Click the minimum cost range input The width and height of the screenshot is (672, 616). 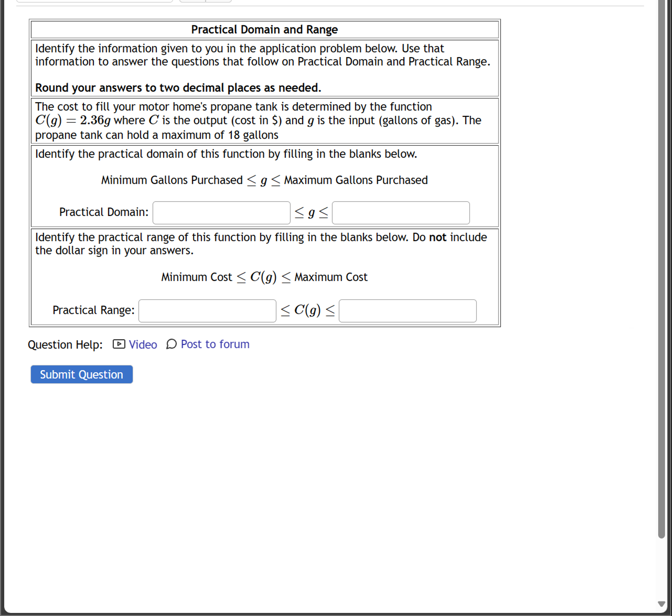coord(207,310)
